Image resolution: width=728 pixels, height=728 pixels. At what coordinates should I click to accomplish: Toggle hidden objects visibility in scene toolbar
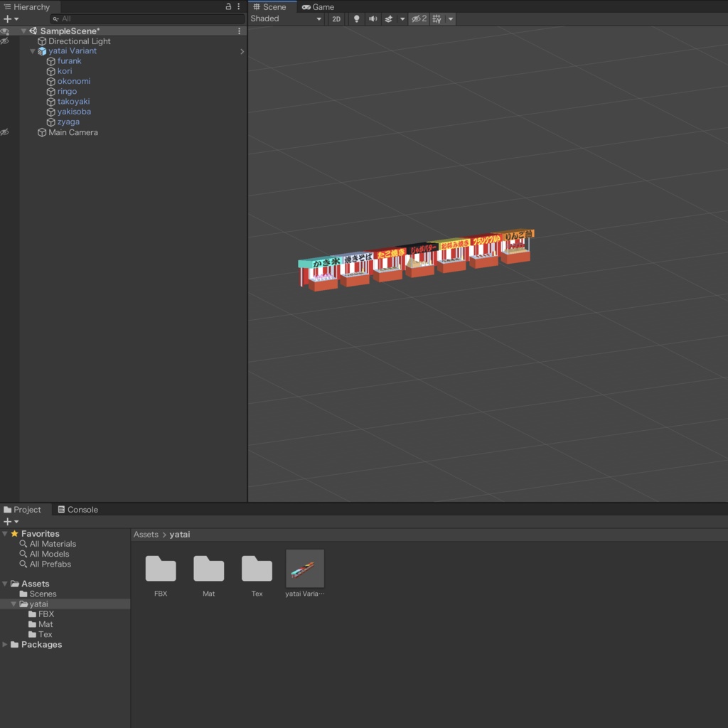[419, 19]
